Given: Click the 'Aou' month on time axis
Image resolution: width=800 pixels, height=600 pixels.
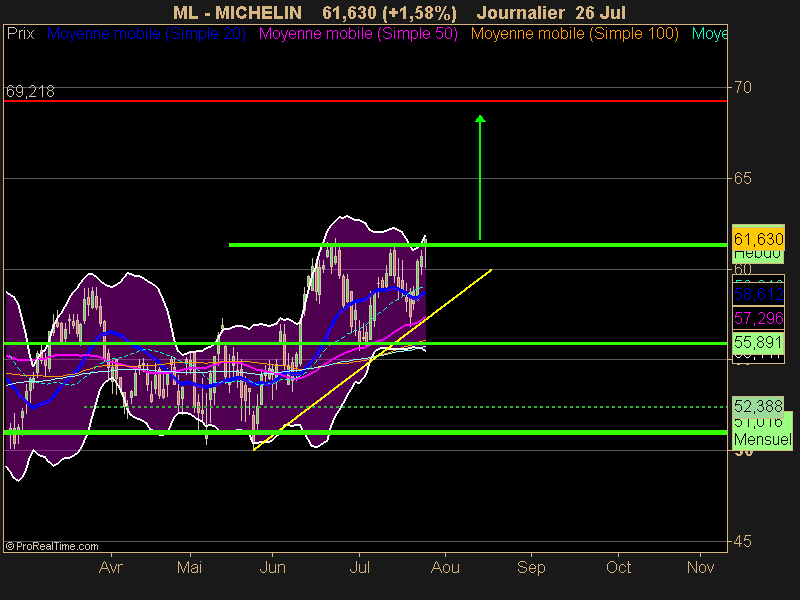Looking at the screenshot, I should [445, 567].
